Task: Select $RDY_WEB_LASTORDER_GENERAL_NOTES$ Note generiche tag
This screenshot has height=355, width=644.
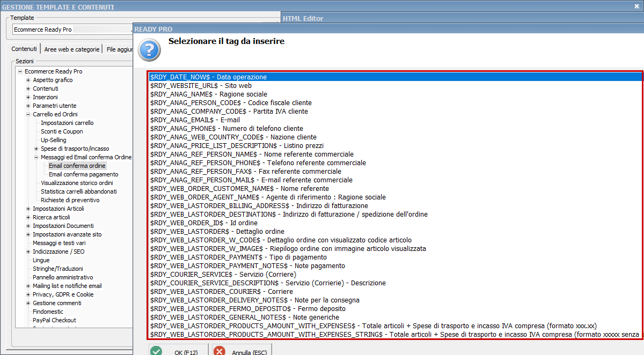Action: point(395,317)
